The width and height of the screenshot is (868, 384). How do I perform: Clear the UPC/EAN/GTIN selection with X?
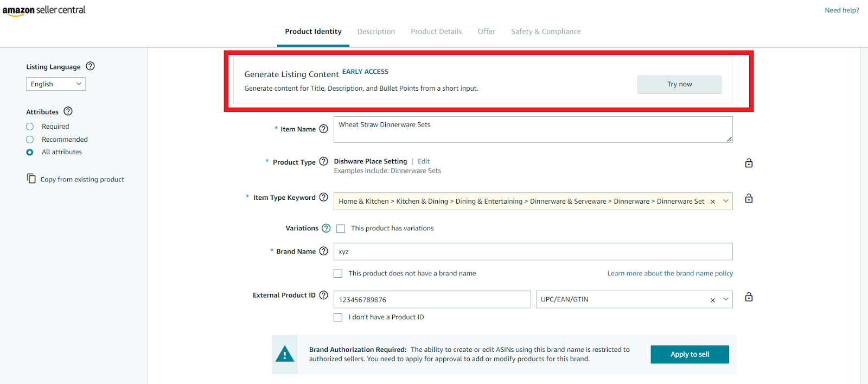pos(713,300)
